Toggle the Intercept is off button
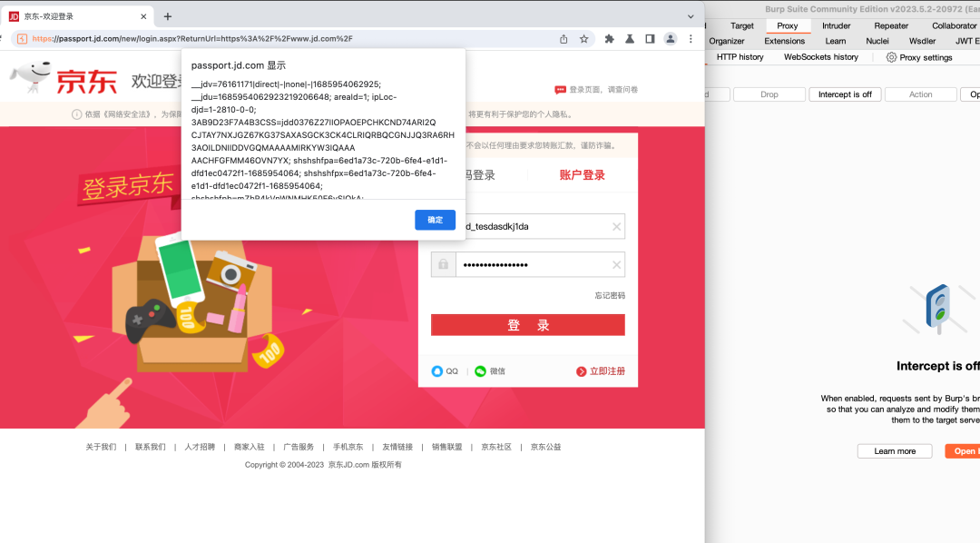980x543 pixels. (x=845, y=94)
